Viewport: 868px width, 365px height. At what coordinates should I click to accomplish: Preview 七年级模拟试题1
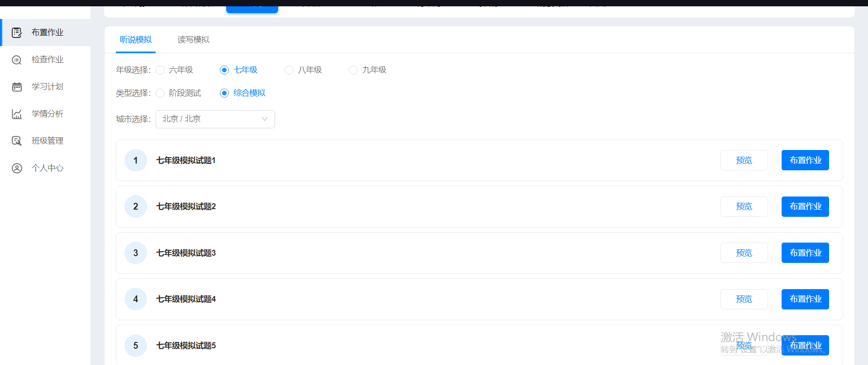[x=744, y=160]
